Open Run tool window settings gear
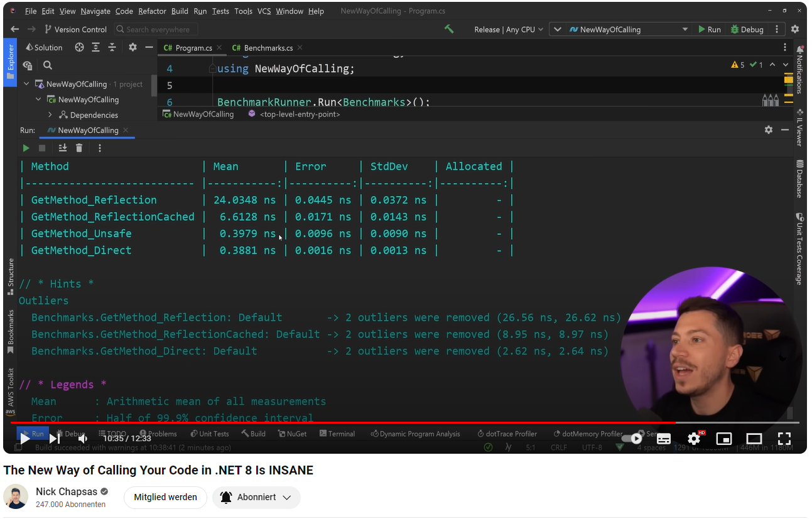The width and height of the screenshot is (812, 519). pyautogui.click(x=769, y=130)
